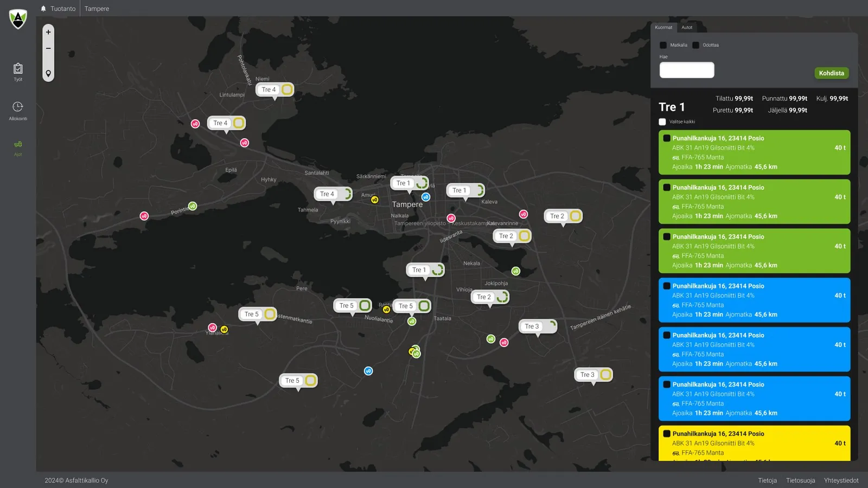868x488 pixels.
Task: Toggle the Matkalla filter checkbox
Action: 663,45
